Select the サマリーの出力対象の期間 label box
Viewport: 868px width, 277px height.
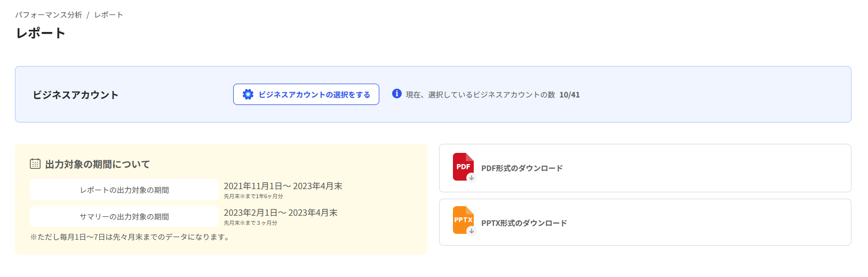coord(124,216)
